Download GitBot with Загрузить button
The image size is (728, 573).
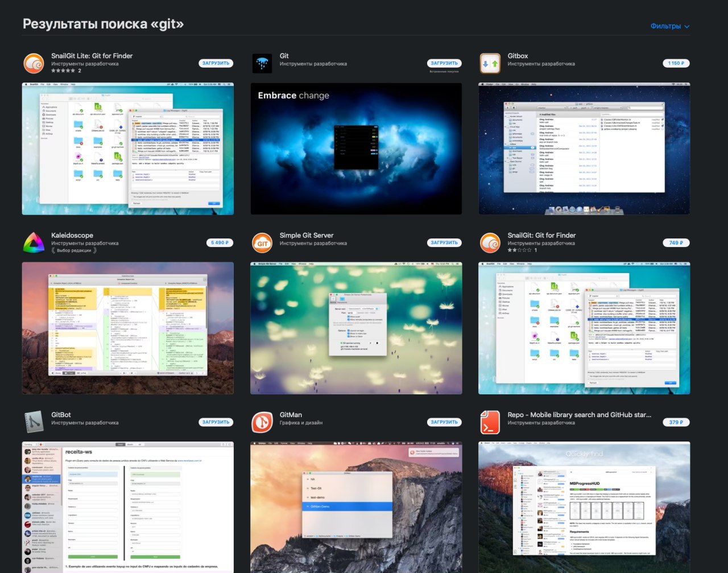pos(216,422)
